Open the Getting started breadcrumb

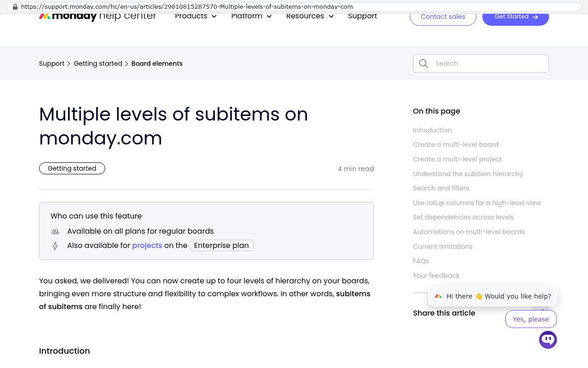click(x=98, y=63)
